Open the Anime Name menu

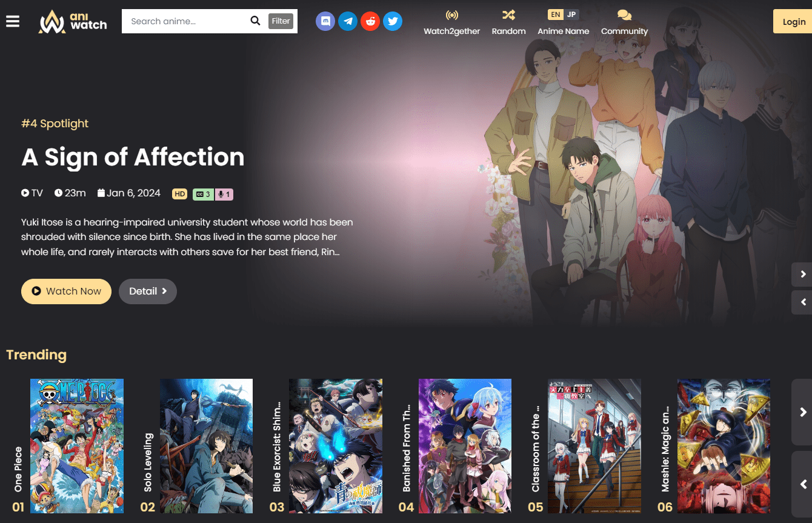pyautogui.click(x=563, y=31)
